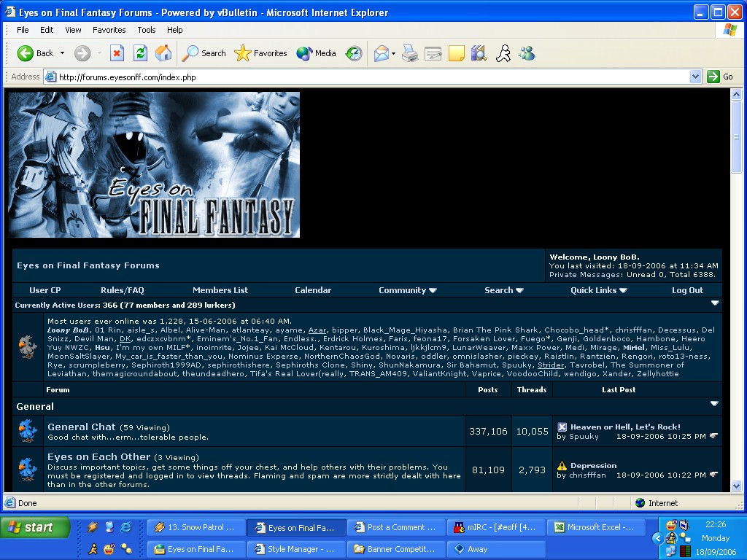Open the Help menu
The width and height of the screenshot is (747, 560).
(x=175, y=29)
